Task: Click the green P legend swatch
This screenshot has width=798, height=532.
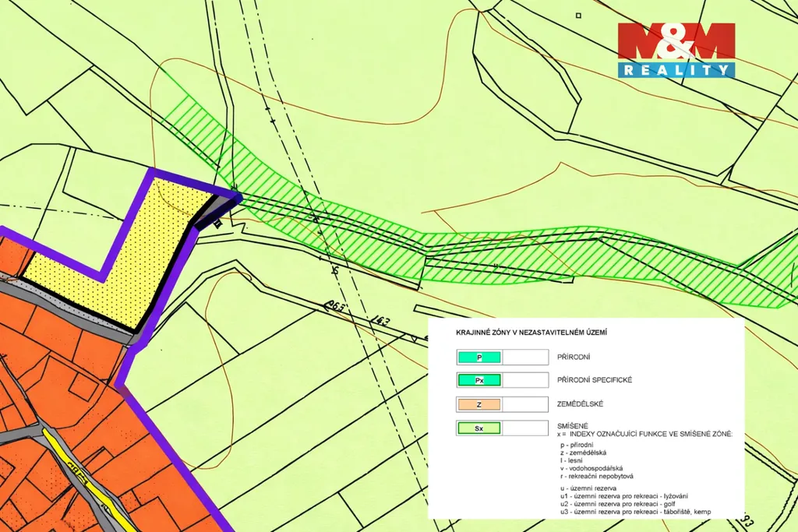Action: coord(478,358)
